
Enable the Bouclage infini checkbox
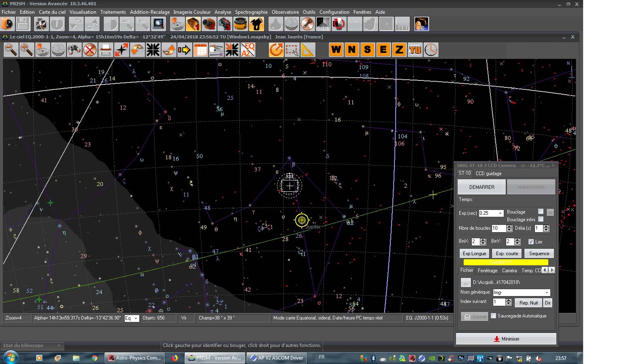point(541,219)
